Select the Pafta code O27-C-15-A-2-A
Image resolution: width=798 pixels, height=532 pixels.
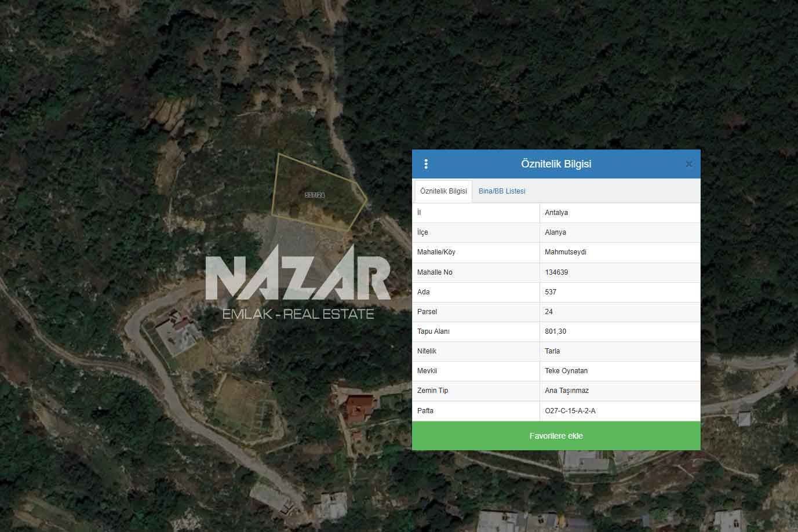click(x=570, y=411)
